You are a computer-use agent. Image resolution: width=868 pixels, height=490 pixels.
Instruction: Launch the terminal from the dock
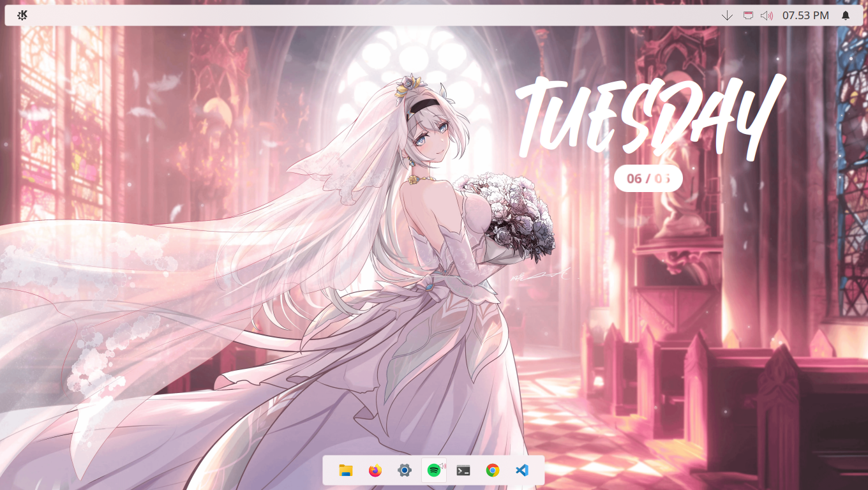coord(463,471)
